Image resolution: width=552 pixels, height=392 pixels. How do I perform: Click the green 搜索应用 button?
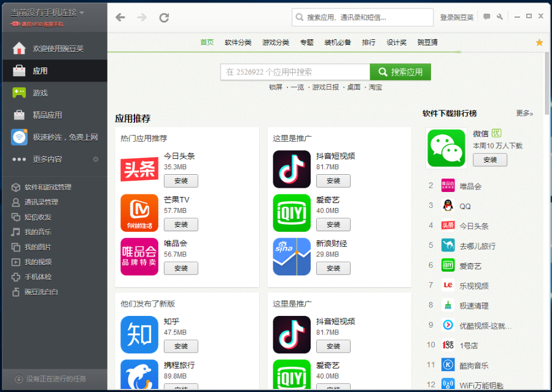pos(400,72)
